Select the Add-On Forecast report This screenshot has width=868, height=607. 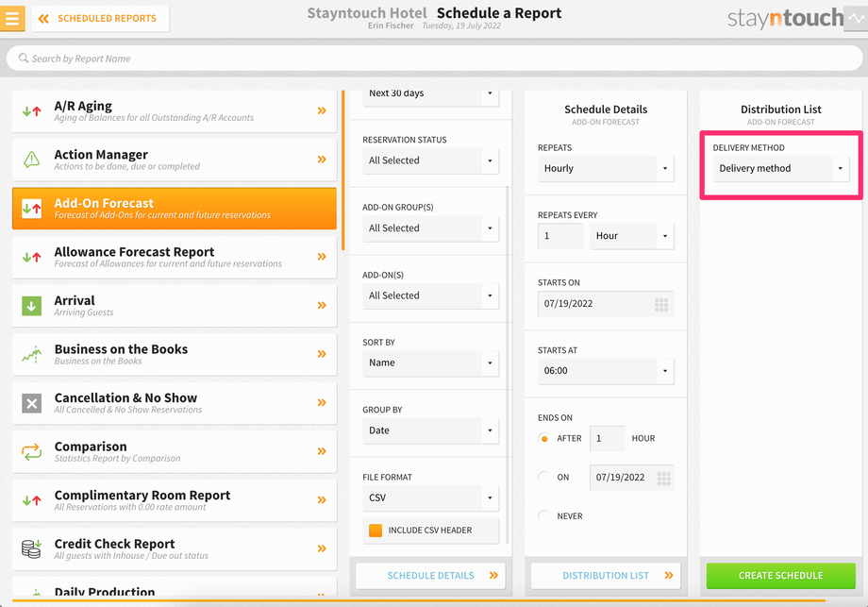175,209
